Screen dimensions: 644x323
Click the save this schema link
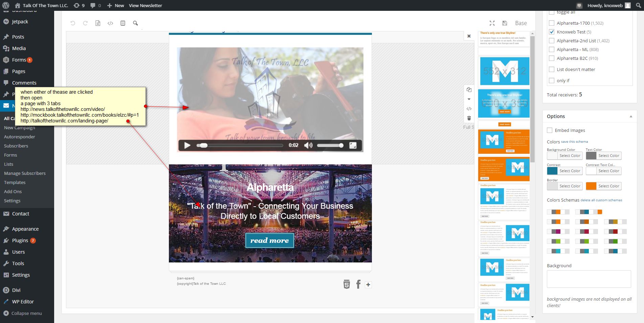point(574,142)
